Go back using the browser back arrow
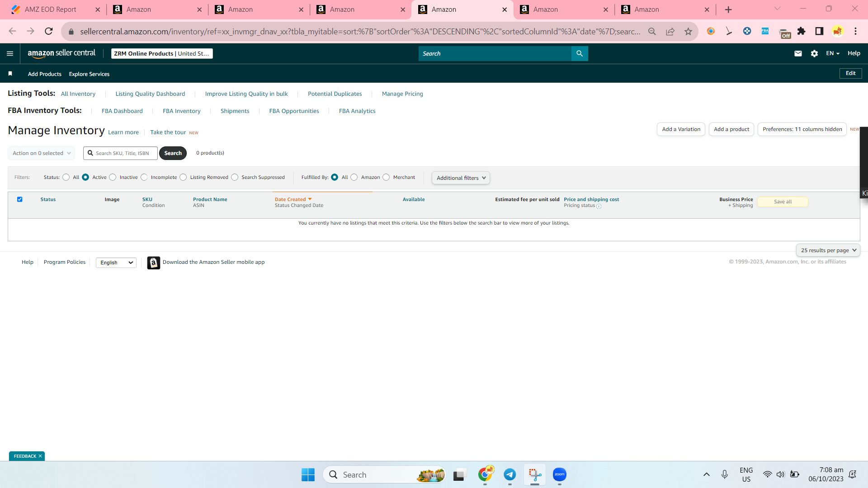 pos(12,31)
